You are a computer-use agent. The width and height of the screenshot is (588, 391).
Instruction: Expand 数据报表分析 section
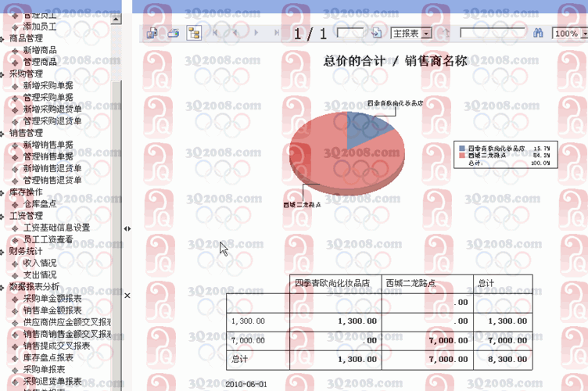pos(34,286)
